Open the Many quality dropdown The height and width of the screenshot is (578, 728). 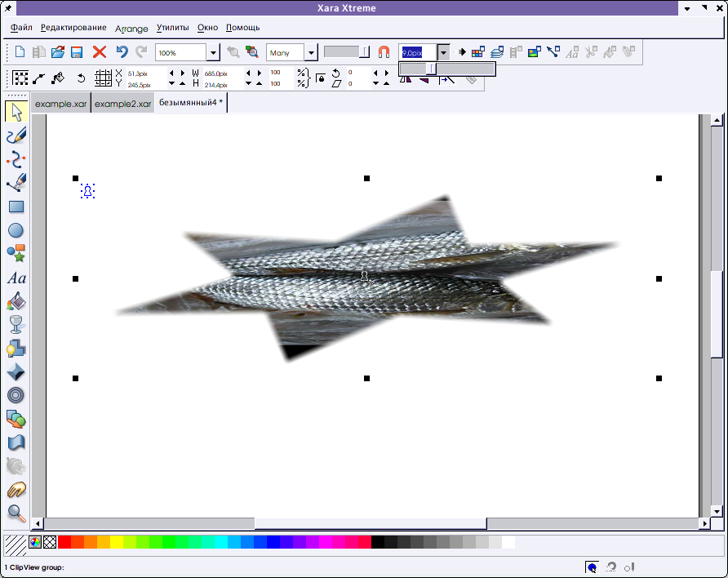pyautogui.click(x=311, y=53)
